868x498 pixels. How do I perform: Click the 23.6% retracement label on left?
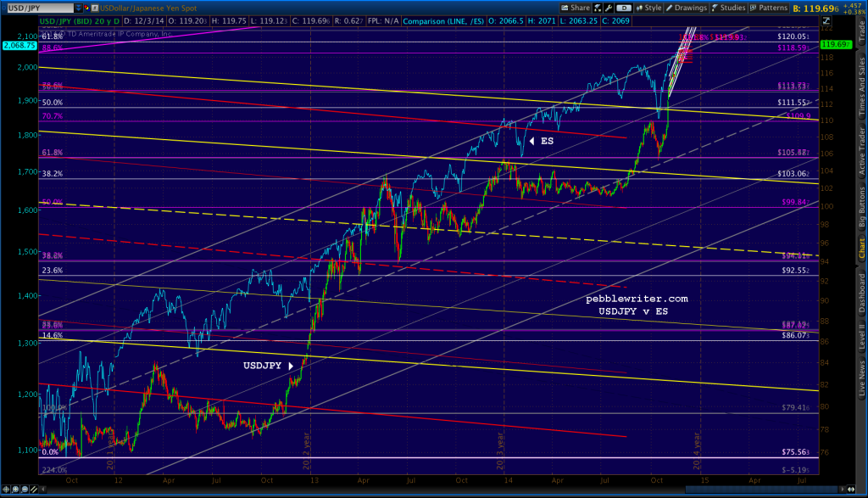pyautogui.click(x=52, y=271)
